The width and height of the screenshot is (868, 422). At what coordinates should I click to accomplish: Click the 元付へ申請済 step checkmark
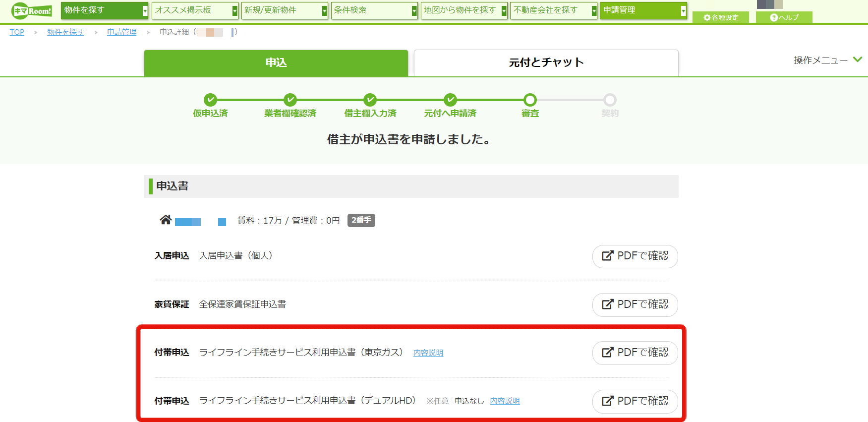[450, 100]
